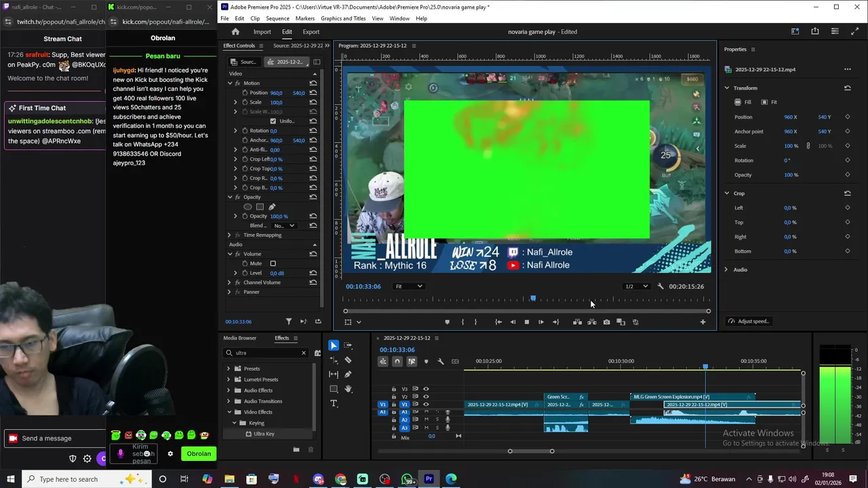Switch to the Media Browser tab
The height and width of the screenshot is (488, 868).
click(240, 338)
